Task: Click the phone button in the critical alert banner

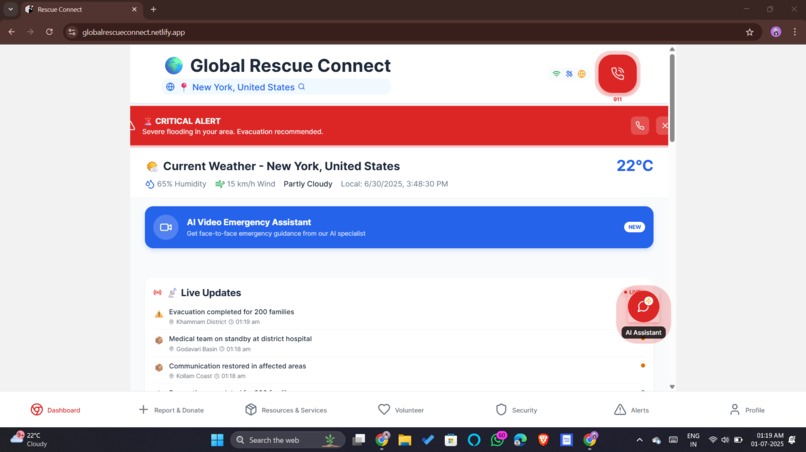Action: (639, 125)
